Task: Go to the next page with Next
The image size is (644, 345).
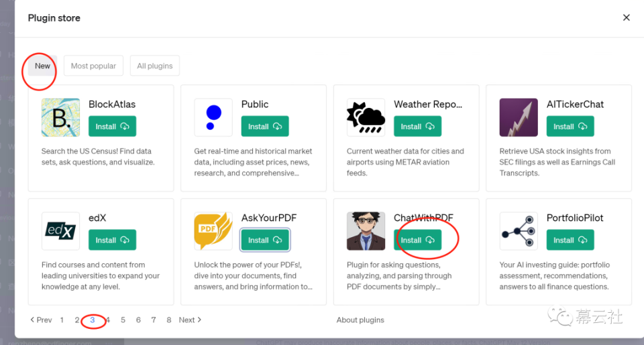Action: coord(190,320)
